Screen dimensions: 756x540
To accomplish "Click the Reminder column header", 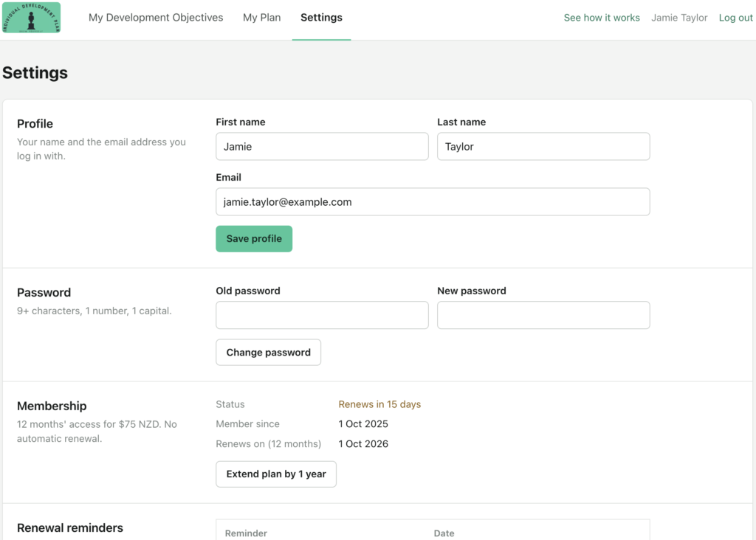I will (246, 533).
